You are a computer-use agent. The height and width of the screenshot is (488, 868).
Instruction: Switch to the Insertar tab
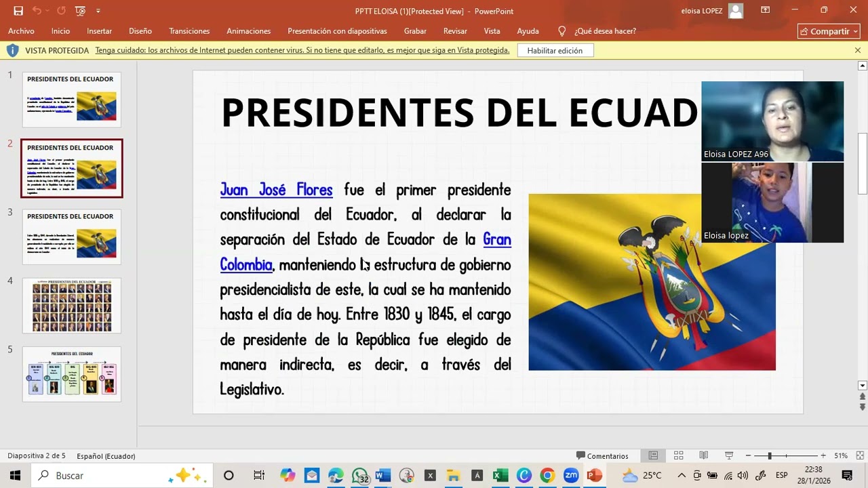click(x=99, y=31)
